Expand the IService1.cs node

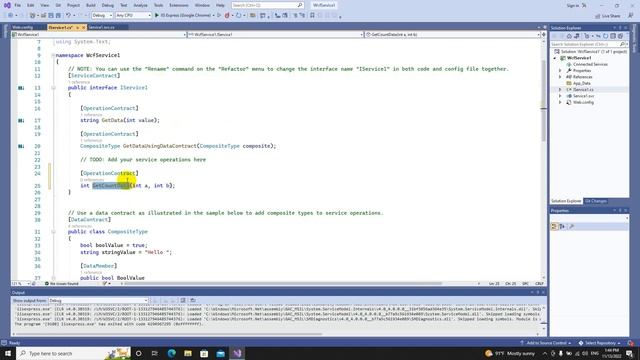coord(560,89)
